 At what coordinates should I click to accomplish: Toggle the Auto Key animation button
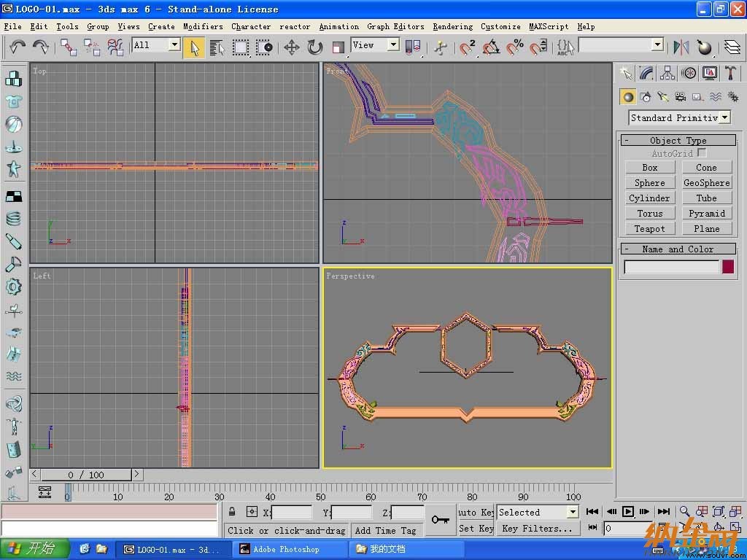pos(475,513)
